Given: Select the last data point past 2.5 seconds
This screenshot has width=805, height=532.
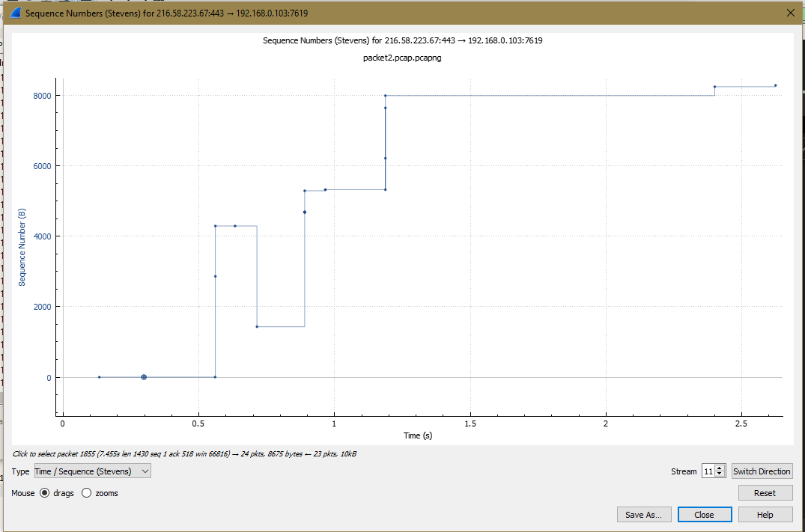Looking at the screenshot, I should [775, 85].
